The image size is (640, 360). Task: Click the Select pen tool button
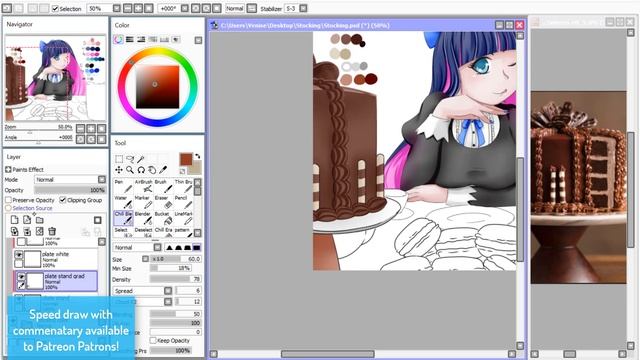pyautogui.click(x=123, y=232)
